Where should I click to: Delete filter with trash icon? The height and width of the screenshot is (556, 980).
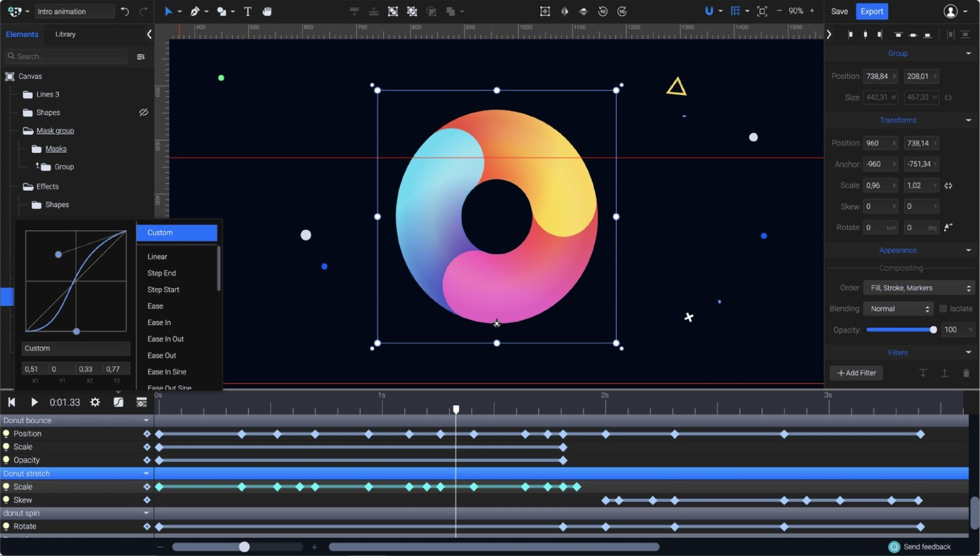[966, 373]
